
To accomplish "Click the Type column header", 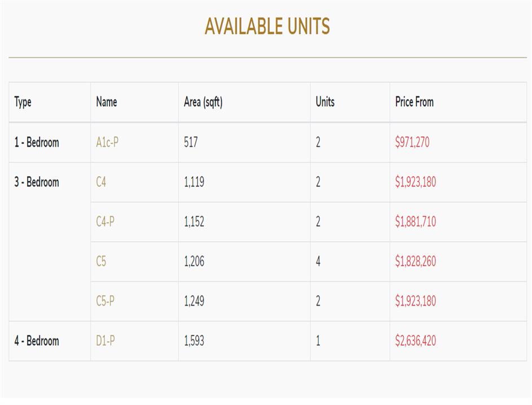I will coord(23,102).
